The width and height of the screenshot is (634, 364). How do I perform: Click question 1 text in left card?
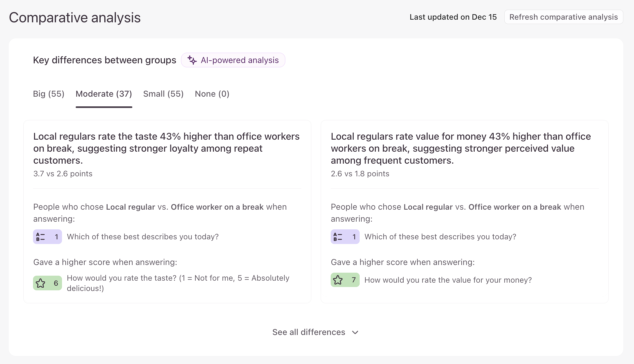tap(143, 237)
